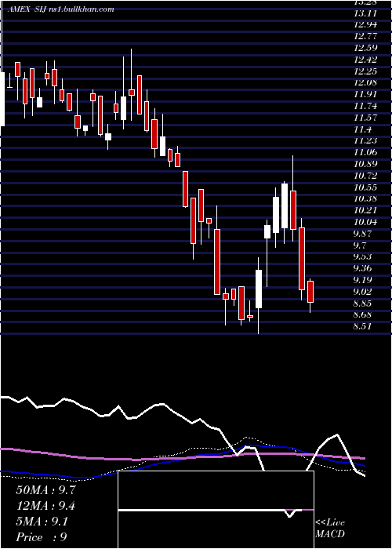
Task: Click the 11.91 price axis label
Action: 365,94
